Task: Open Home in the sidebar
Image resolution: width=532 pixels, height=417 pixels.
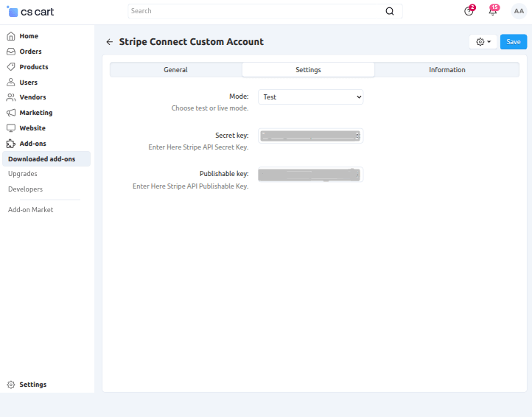Action: pyautogui.click(x=29, y=36)
